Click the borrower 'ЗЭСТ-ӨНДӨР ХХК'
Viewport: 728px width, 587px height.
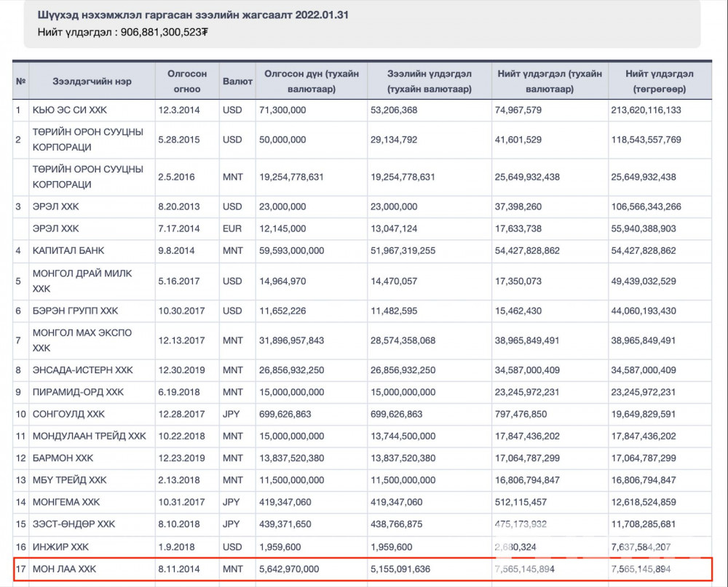coord(74,524)
